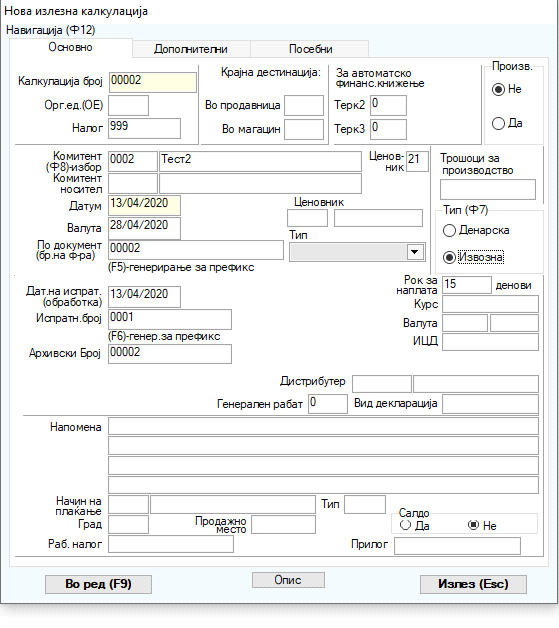
Task: Focus the Начин на плаќање code field
Action: (x=129, y=505)
